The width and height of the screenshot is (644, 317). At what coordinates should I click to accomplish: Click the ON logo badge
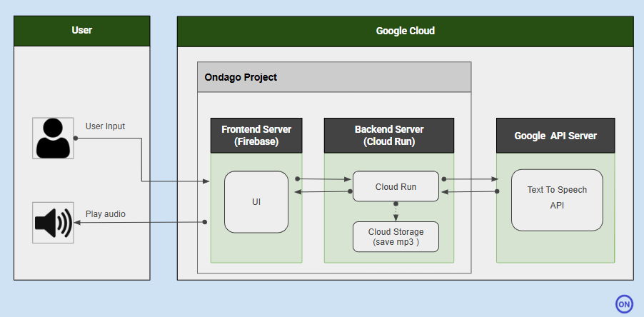coord(624,304)
